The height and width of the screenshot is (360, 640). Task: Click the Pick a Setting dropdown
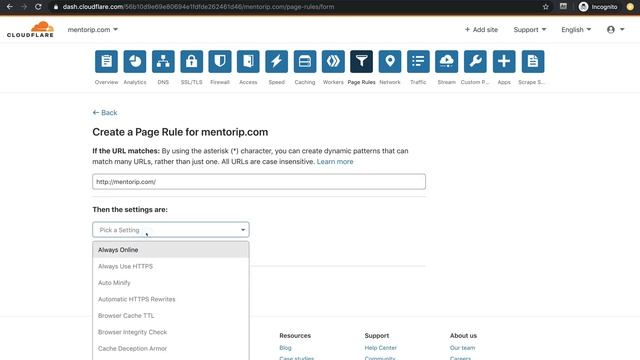click(171, 230)
